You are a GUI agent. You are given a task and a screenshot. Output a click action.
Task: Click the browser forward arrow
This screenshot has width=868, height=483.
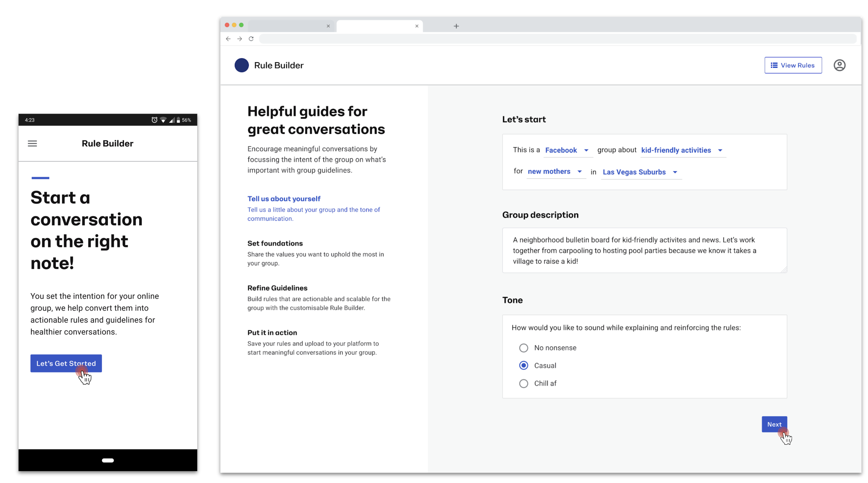pyautogui.click(x=239, y=39)
